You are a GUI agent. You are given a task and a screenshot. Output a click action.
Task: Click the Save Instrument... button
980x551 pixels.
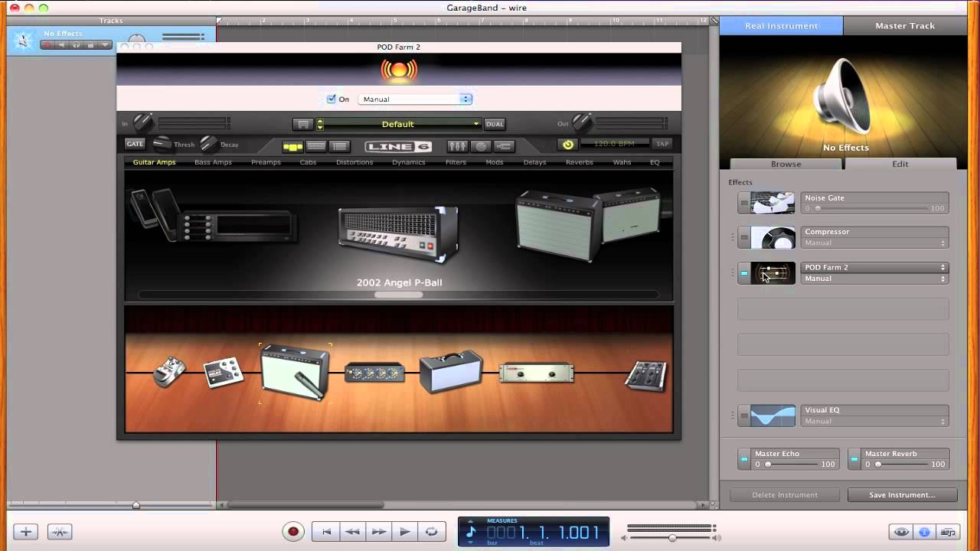tap(902, 495)
